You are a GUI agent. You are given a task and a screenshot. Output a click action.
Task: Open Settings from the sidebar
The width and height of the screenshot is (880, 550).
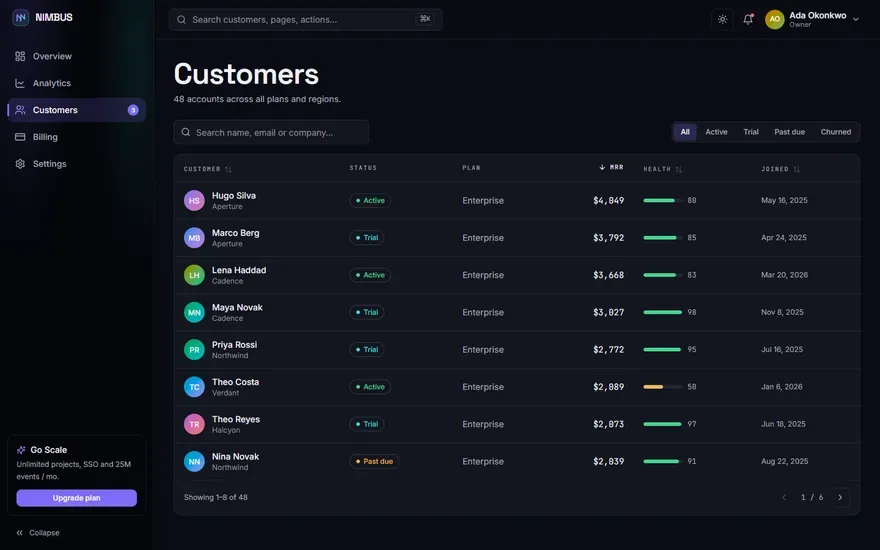(76, 164)
